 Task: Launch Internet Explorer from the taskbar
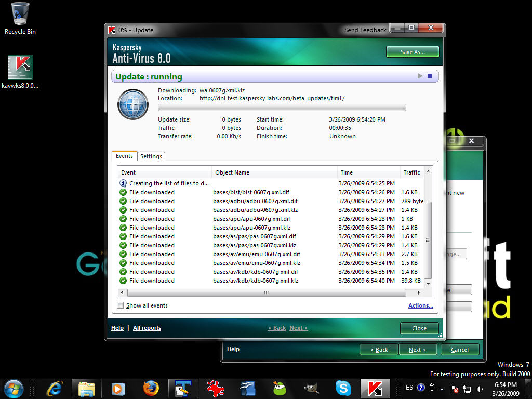55,389
